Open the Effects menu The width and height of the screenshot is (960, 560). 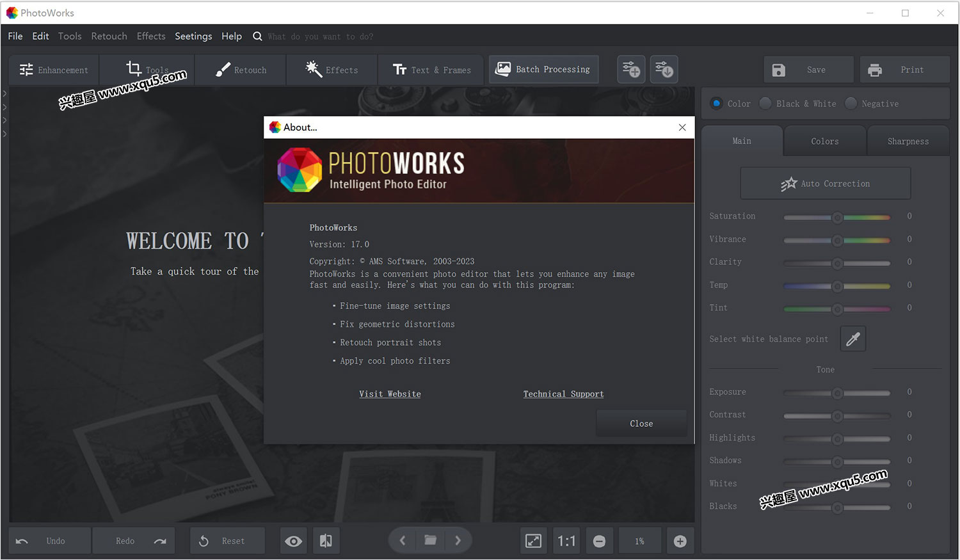coord(151,36)
